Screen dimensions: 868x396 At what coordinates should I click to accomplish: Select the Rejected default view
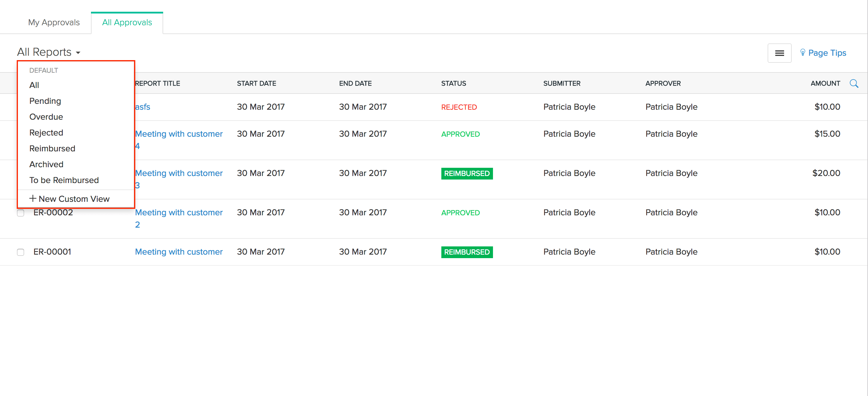[46, 133]
